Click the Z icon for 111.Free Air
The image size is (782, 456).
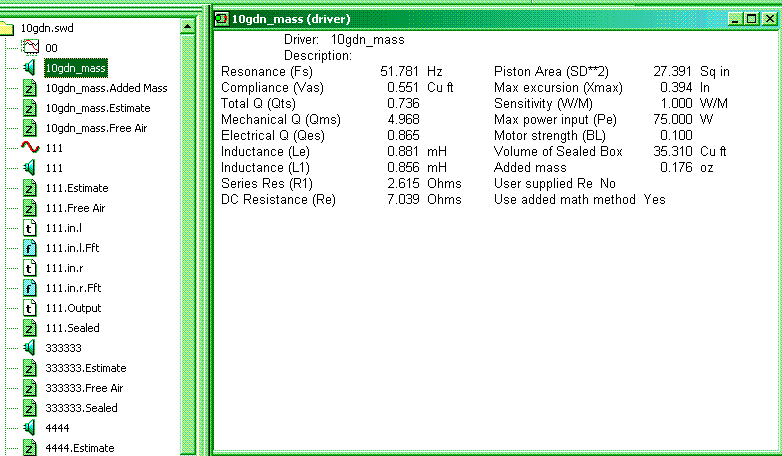coord(30,208)
